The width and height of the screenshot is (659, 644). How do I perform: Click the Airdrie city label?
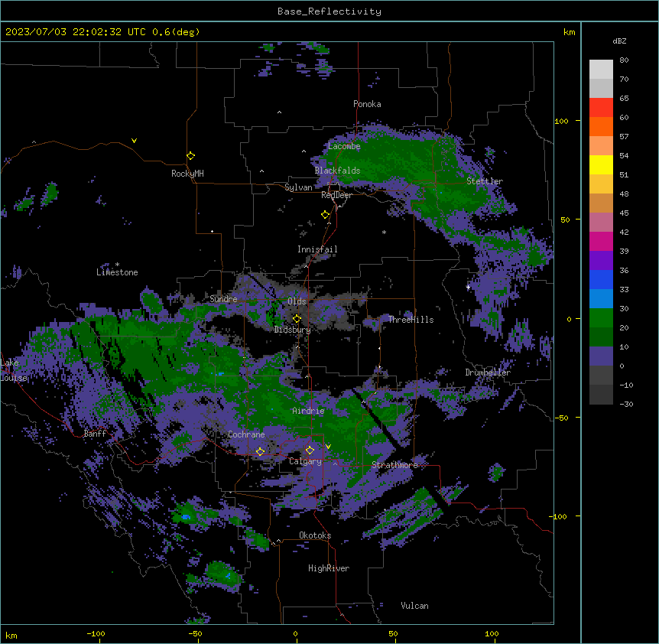pyautogui.click(x=309, y=411)
